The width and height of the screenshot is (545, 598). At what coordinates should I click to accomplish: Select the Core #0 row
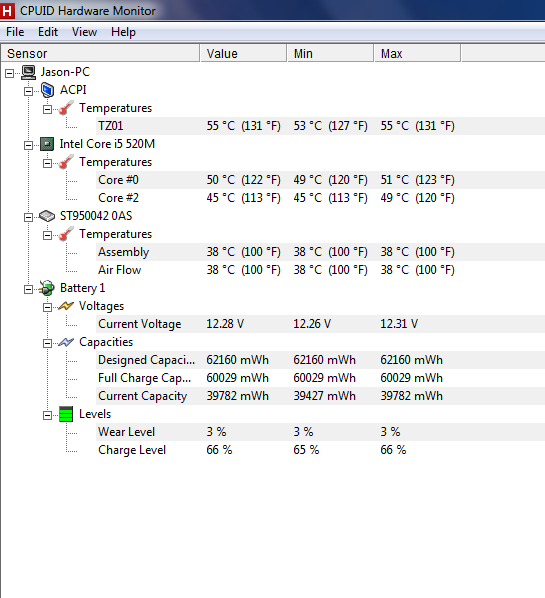(320, 180)
